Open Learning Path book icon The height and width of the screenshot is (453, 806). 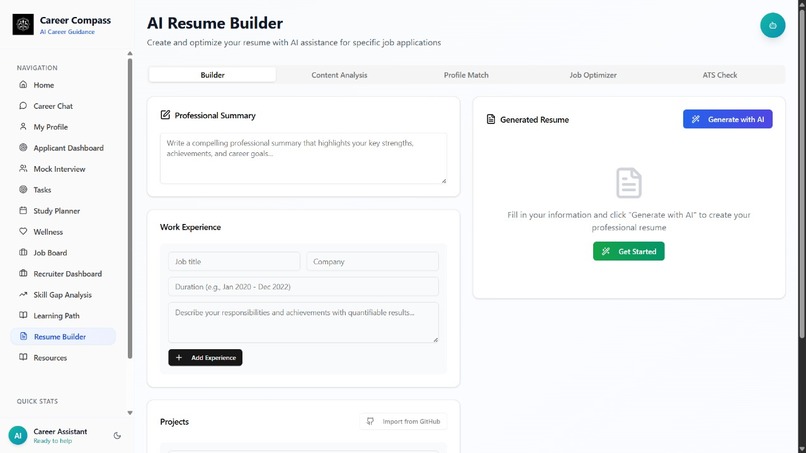point(23,315)
